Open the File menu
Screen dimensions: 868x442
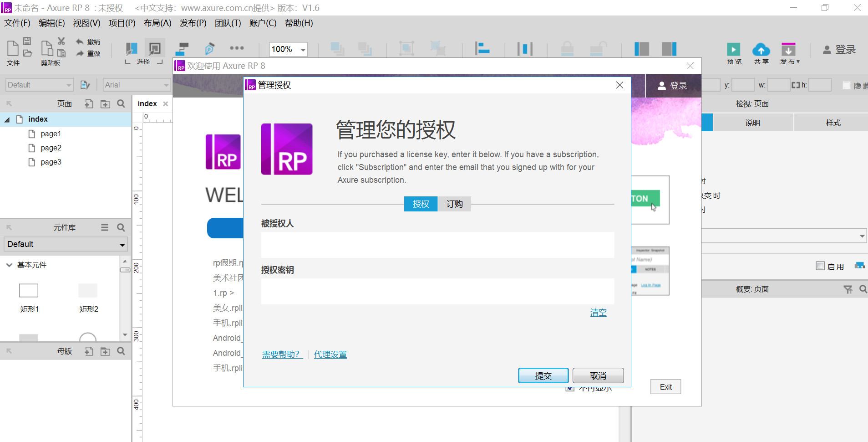tap(17, 23)
